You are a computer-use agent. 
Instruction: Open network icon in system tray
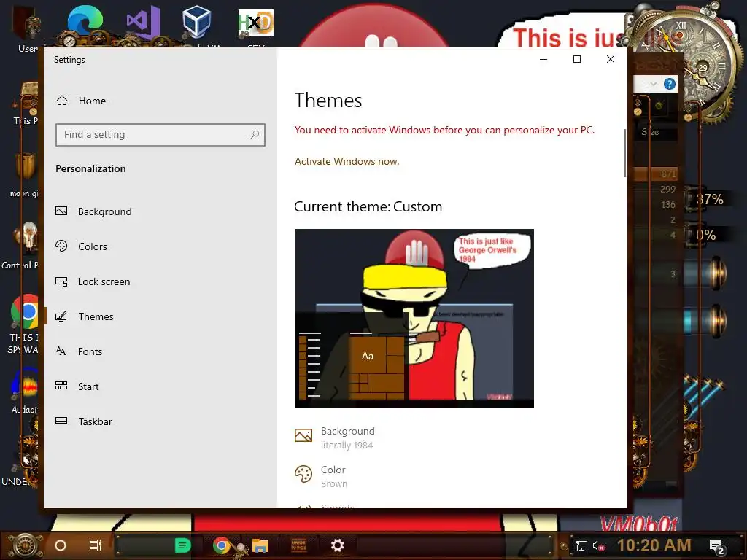tap(581, 545)
